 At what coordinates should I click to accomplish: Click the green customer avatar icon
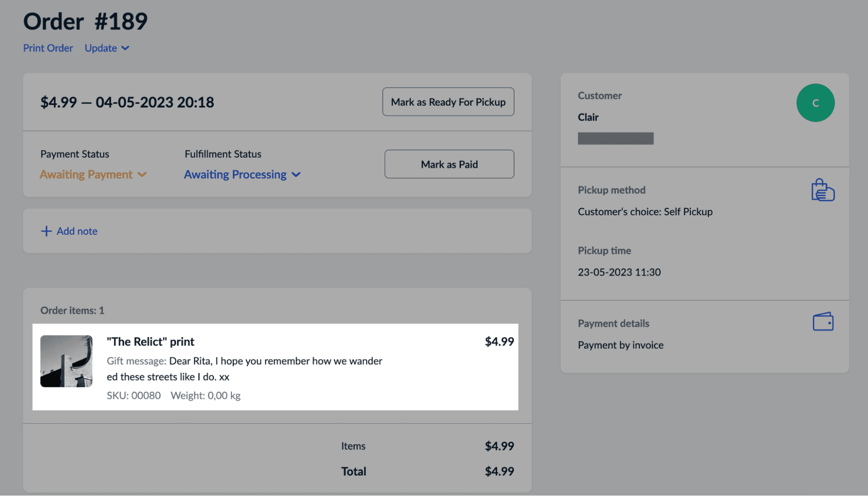[815, 103]
